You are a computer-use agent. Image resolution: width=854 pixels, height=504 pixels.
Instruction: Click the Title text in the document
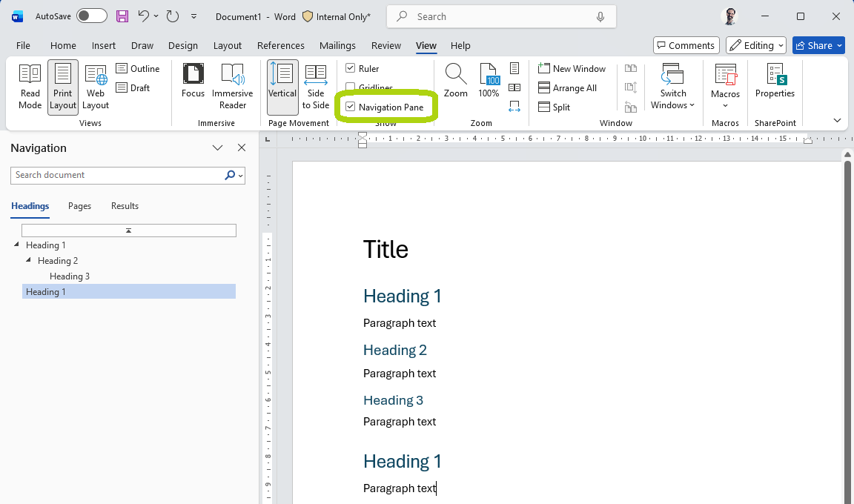point(385,249)
